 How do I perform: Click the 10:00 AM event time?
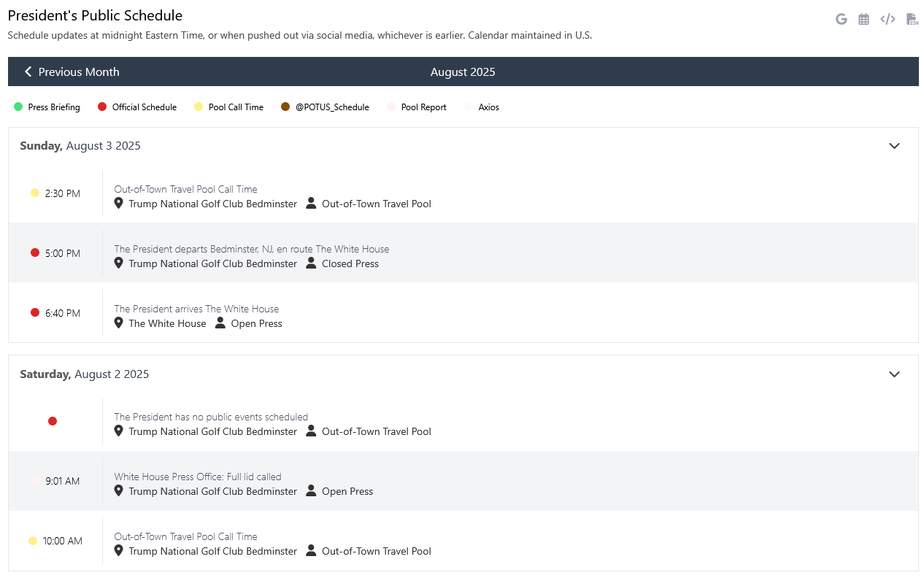[x=63, y=542]
